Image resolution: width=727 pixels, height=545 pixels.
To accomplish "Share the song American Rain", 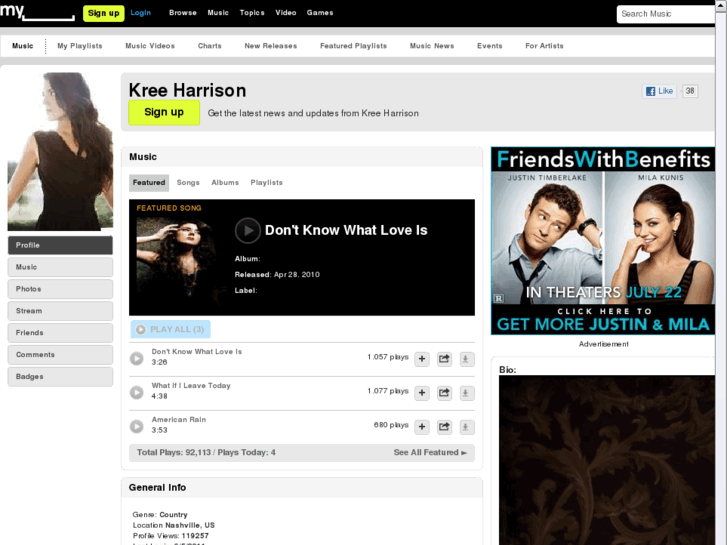I will click(444, 426).
